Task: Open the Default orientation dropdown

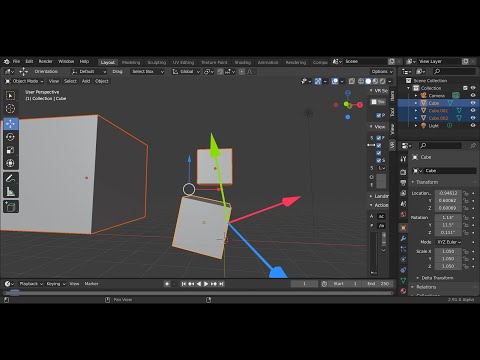Action: (89, 72)
